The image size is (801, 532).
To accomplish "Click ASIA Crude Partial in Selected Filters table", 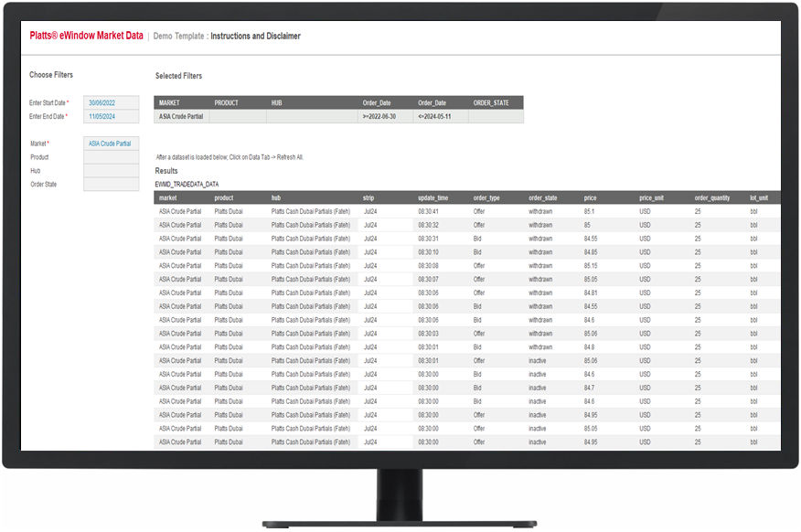I will pyautogui.click(x=181, y=116).
